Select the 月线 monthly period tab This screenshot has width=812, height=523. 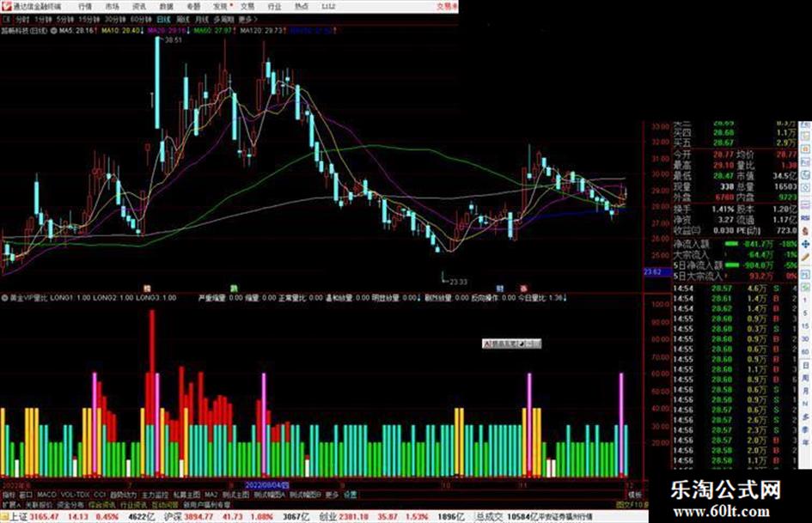pyautogui.click(x=201, y=19)
